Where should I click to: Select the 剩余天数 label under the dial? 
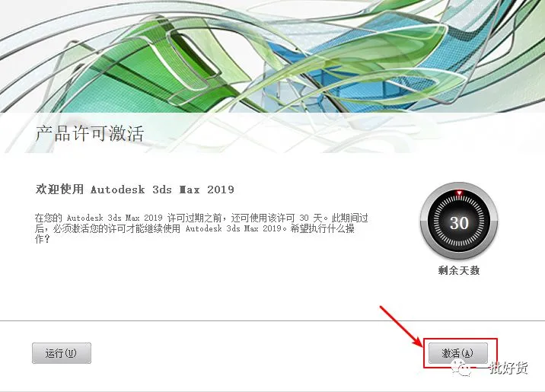click(459, 270)
